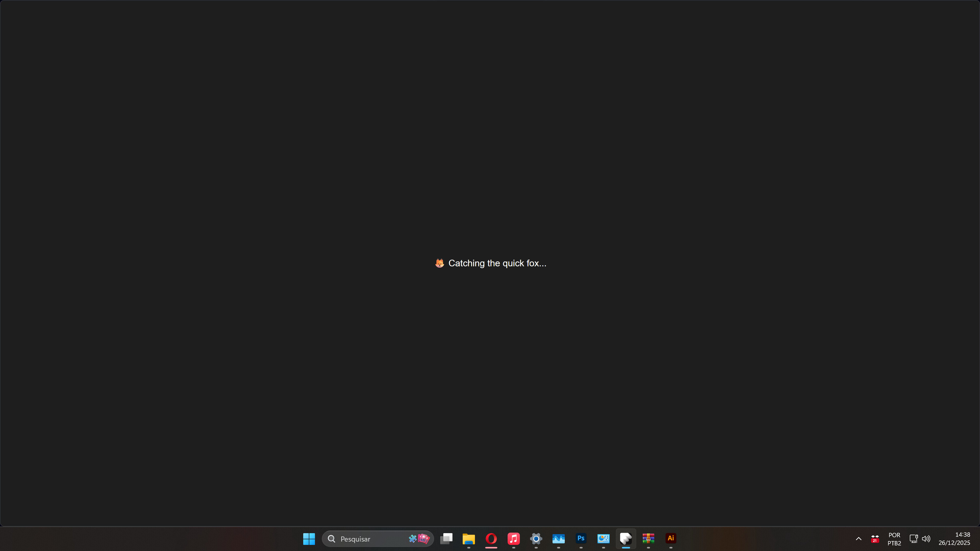This screenshot has width=980, height=551.
Task: Open the blue waveform monitor app
Action: coord(558,539)
